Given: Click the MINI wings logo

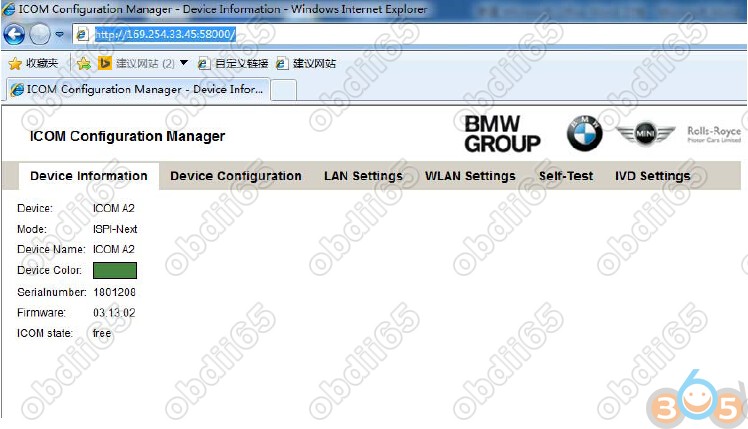Looking at the screenshot, I should tap(645, 133).
